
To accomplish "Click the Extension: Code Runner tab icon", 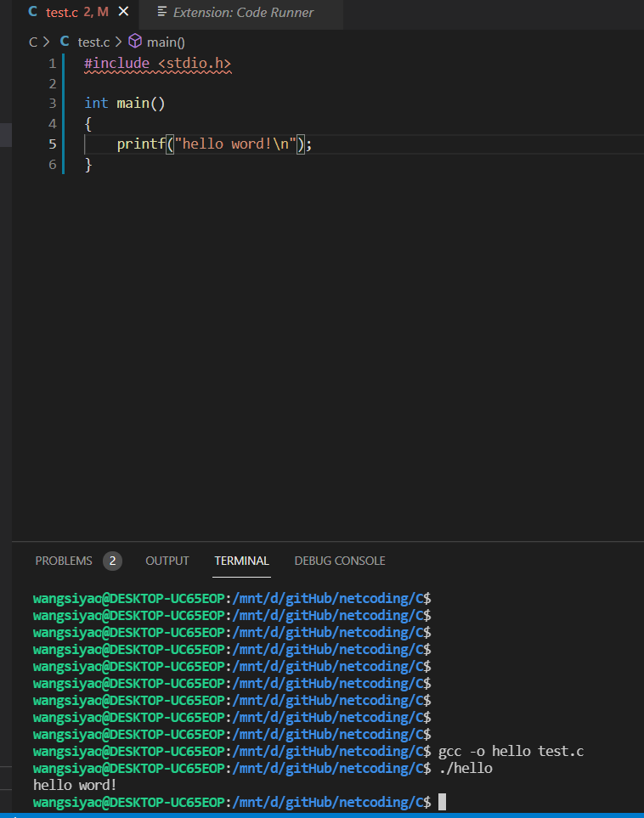I will point(162,12).
